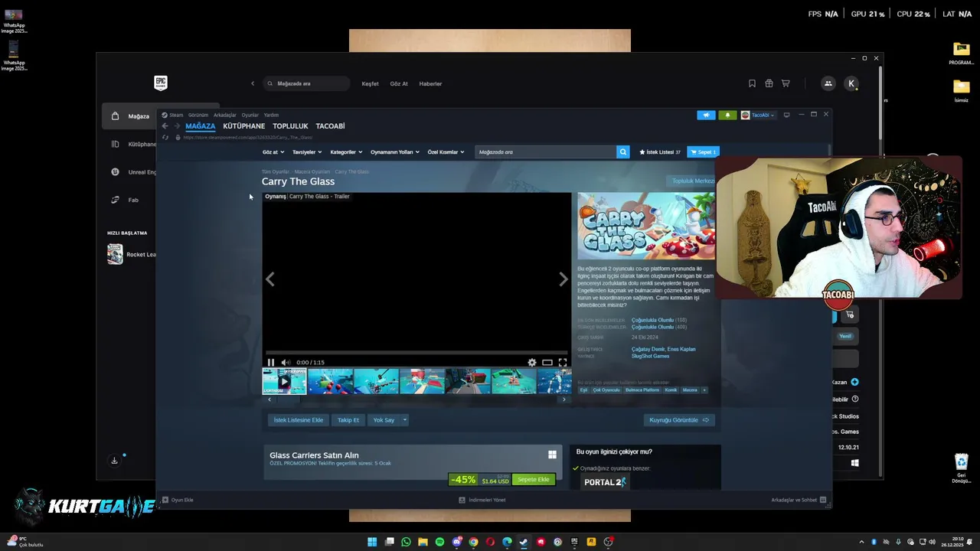The width and height of the screenshot is (980, 551).
Task: Launch Rocket League from quick launch
Action: click(x=132, y=254)
